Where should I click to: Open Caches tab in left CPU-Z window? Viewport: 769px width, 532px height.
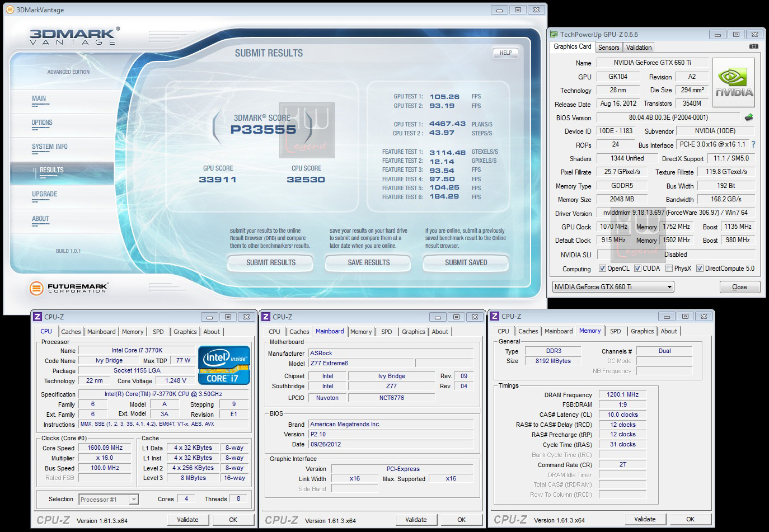(71, 332)
